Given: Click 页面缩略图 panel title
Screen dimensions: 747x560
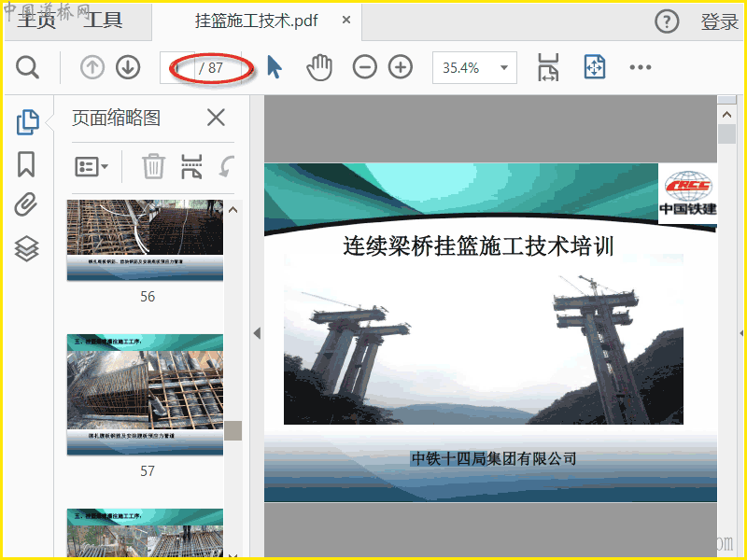Looking at the screenshot, I should (116, 118).
